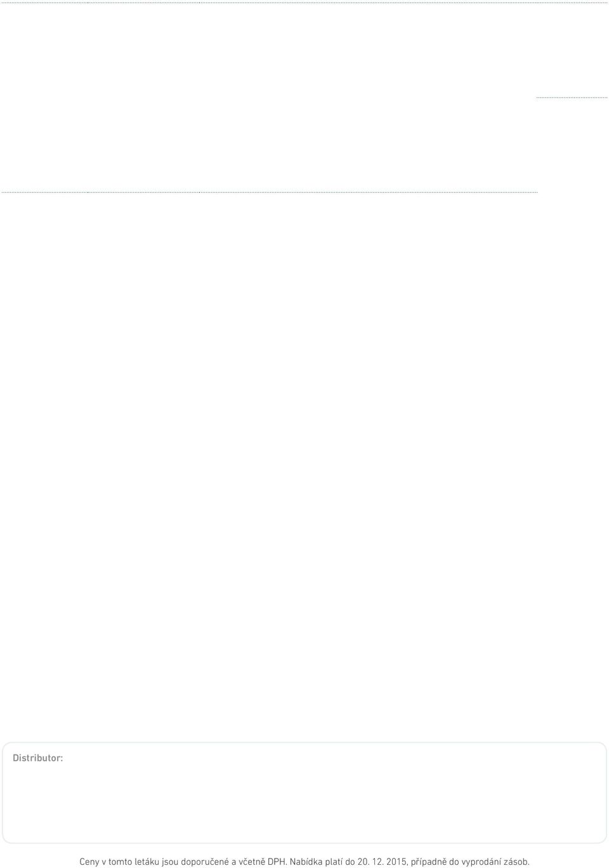The image size is (609, 868).
Task: Click the word "případně" in the footer
Action: (429, 862)
